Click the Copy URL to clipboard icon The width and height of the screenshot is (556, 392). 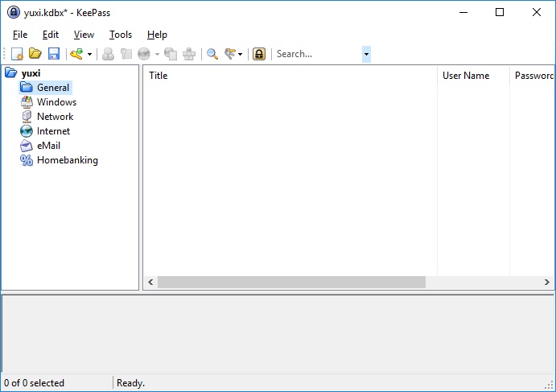tap(171, 54)
